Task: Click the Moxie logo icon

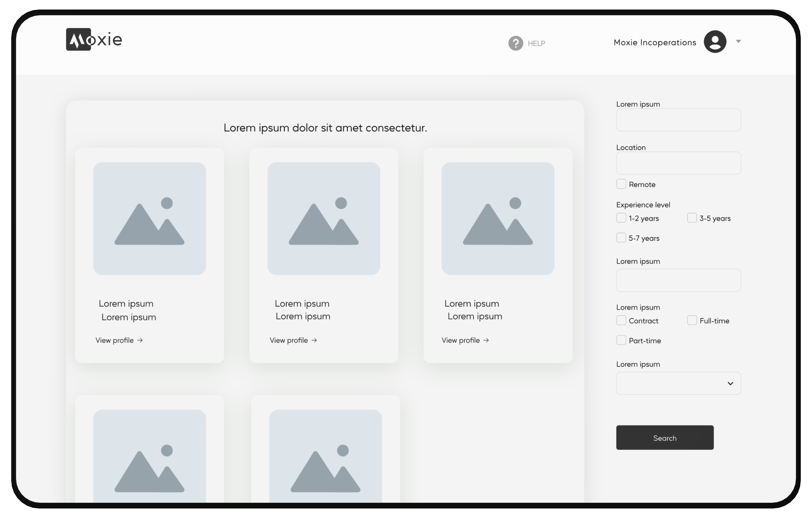Action: point(79,39)
